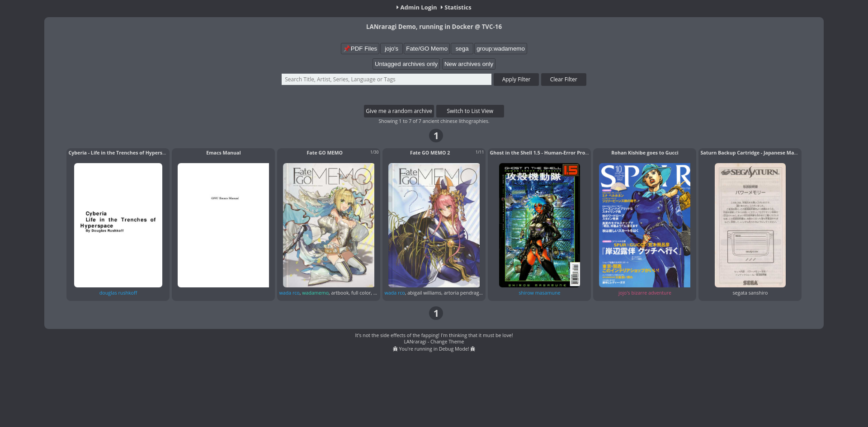Select page 1 in the bottom paginator
The image size is (868, 427).
tap(436, 313)
